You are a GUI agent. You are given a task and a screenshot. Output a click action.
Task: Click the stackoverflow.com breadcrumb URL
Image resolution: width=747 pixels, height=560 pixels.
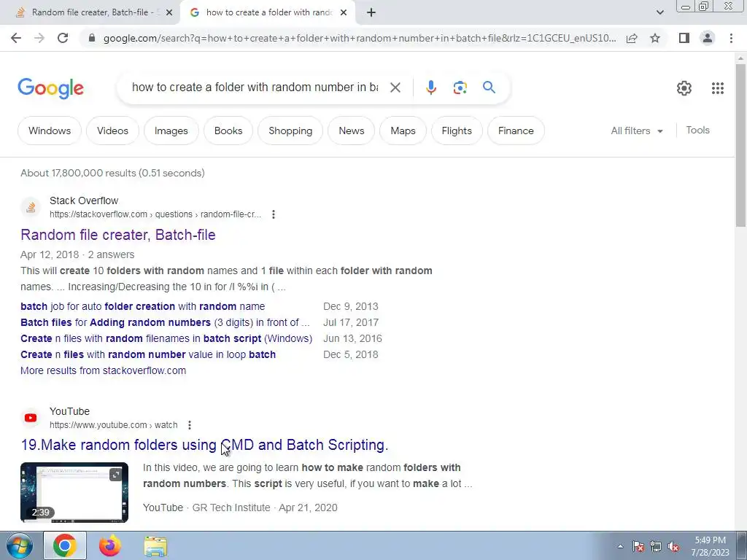[155, 214]
